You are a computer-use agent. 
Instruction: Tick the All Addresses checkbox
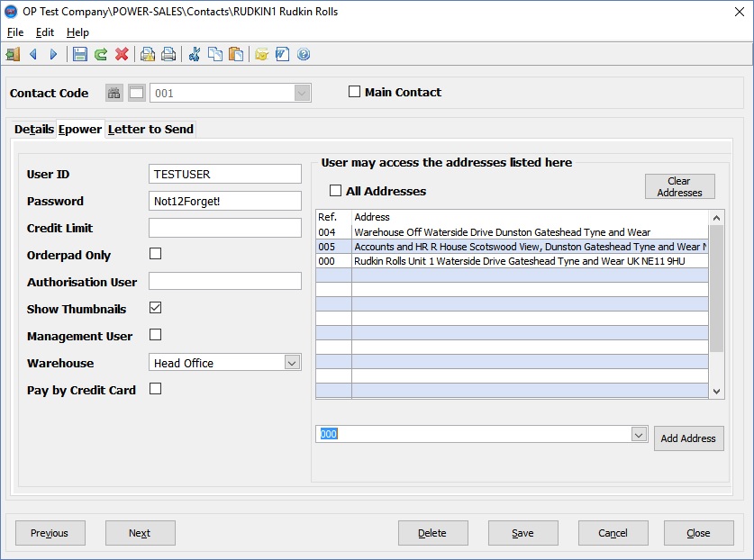pyautogui.click(x=335, y=191)
